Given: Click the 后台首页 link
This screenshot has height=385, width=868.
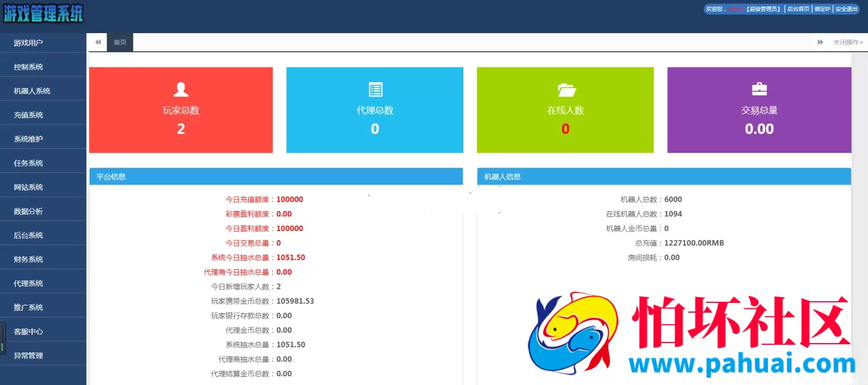Looking at the screenshot, I should (x=798, y=9).
